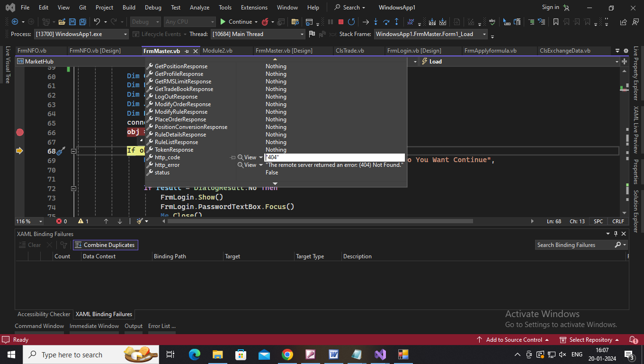Open Word from the taskbar
Screen dimensions: 644x364
pos(333,355)
